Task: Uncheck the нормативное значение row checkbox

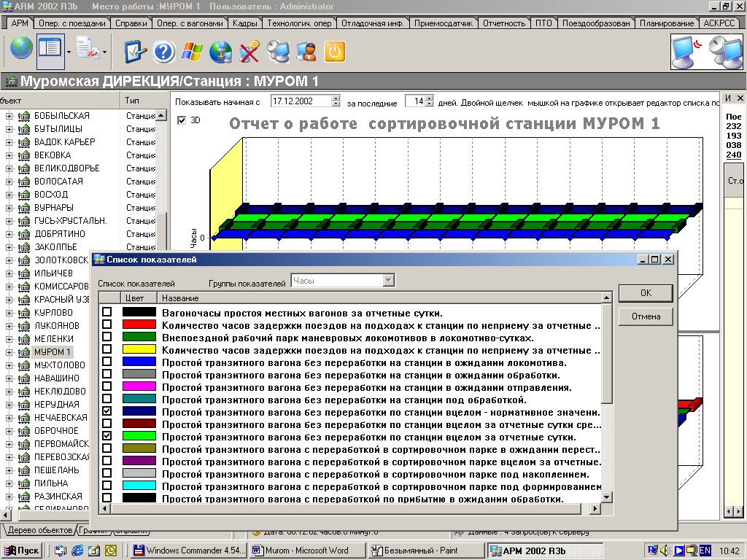Action: coord(107,411)
